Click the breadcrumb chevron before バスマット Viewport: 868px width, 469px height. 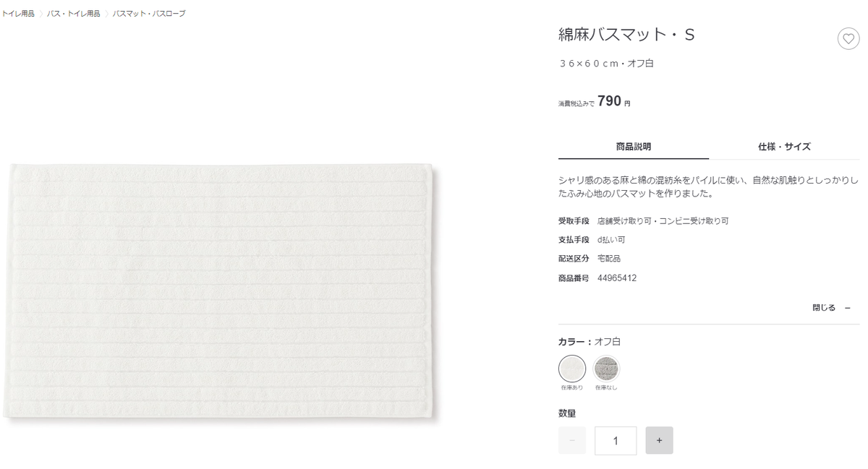click(x=106, y=14)
